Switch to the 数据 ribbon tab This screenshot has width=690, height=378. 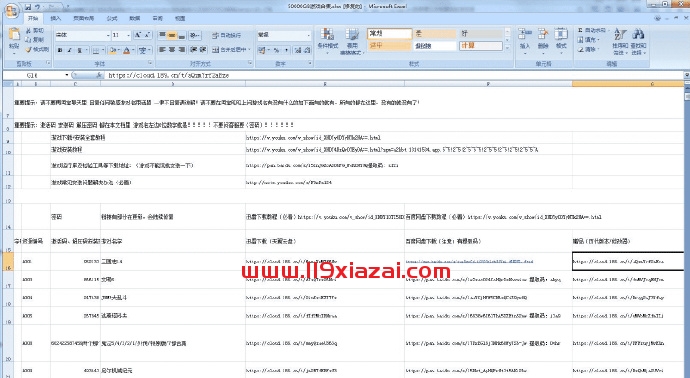135,18
